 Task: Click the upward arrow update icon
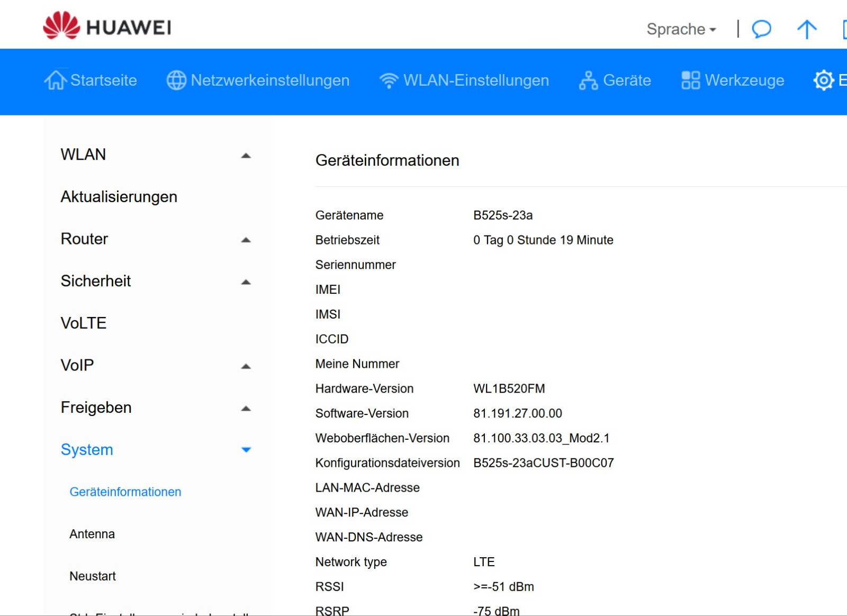pyautogui.click(x=807, y=29)
